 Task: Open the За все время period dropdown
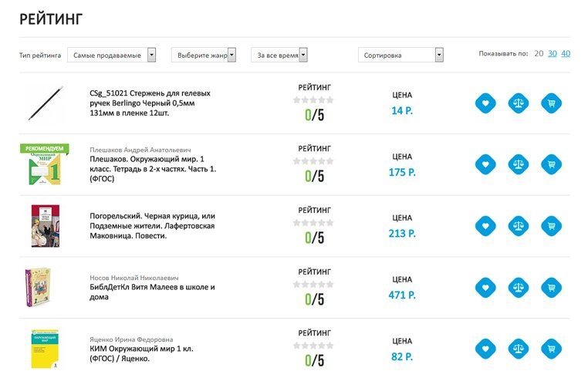(279, 55)
